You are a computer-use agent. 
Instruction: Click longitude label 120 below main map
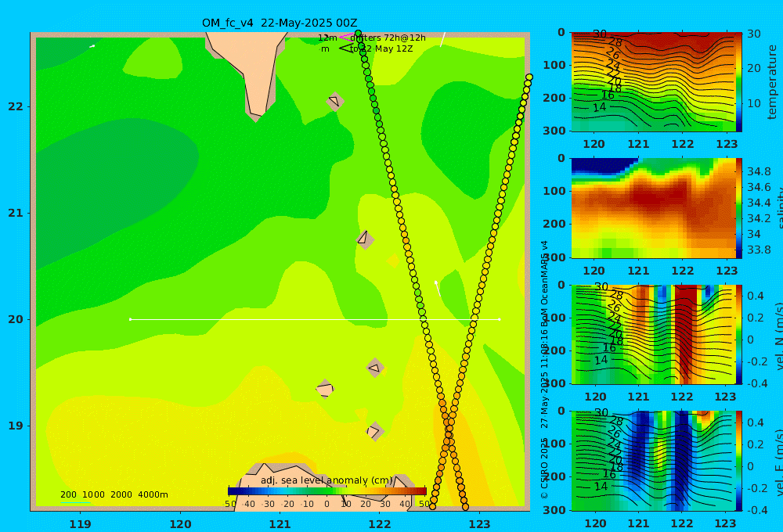(x=180, y=524)
